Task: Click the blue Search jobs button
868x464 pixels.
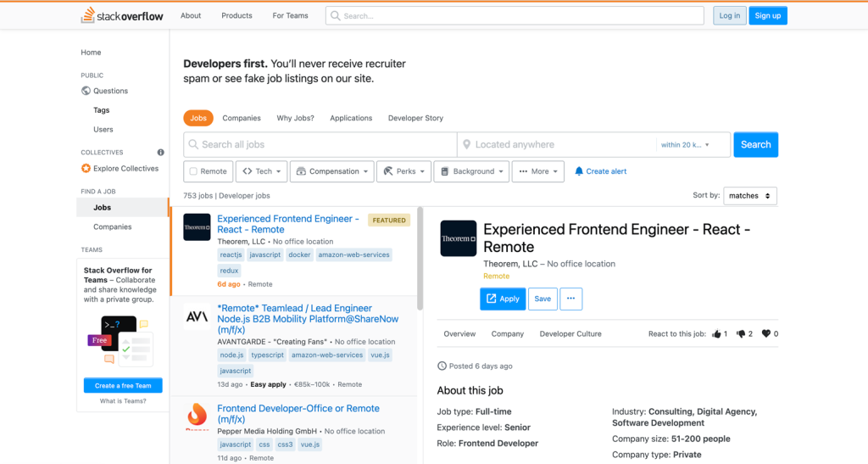Action: [x=755, y=144]
